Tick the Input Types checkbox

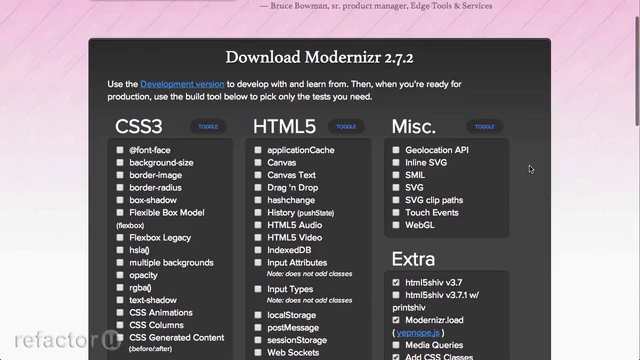click(x=258, y=289)
